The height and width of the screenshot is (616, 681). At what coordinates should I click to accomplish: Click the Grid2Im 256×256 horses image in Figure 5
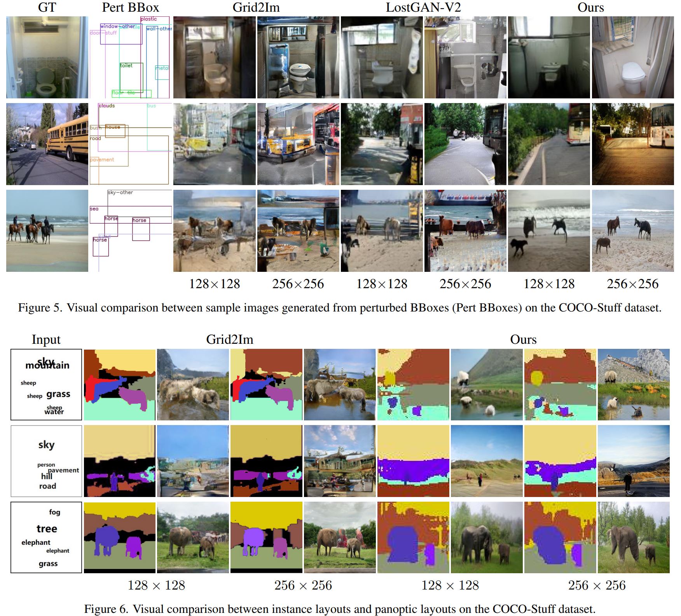[298, 231]
